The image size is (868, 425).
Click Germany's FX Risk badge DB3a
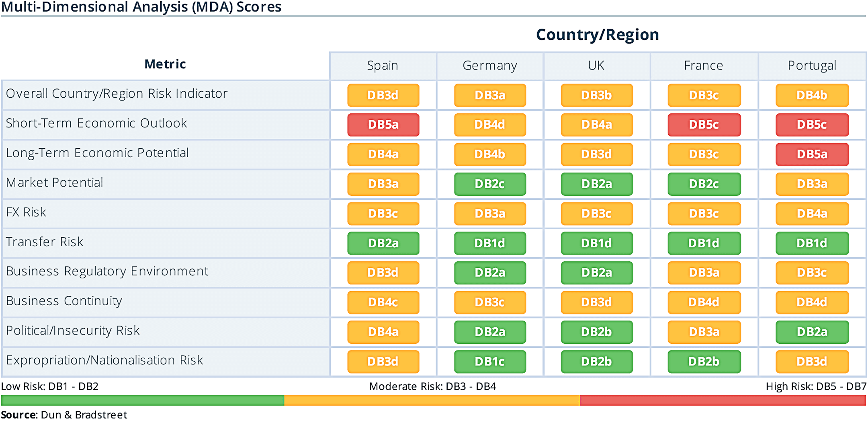click(x=490, y=214)
